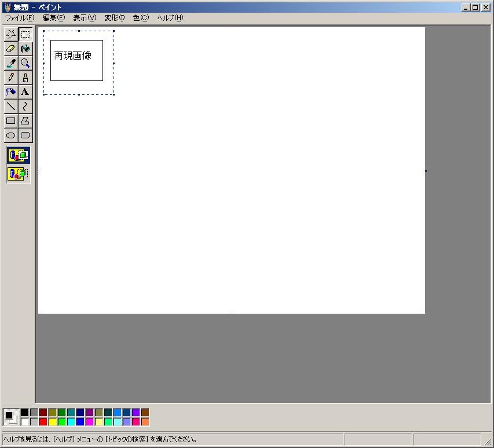Enable transparent selection mode option
Viewport: 494px width, 448px height.
[19, 174]
